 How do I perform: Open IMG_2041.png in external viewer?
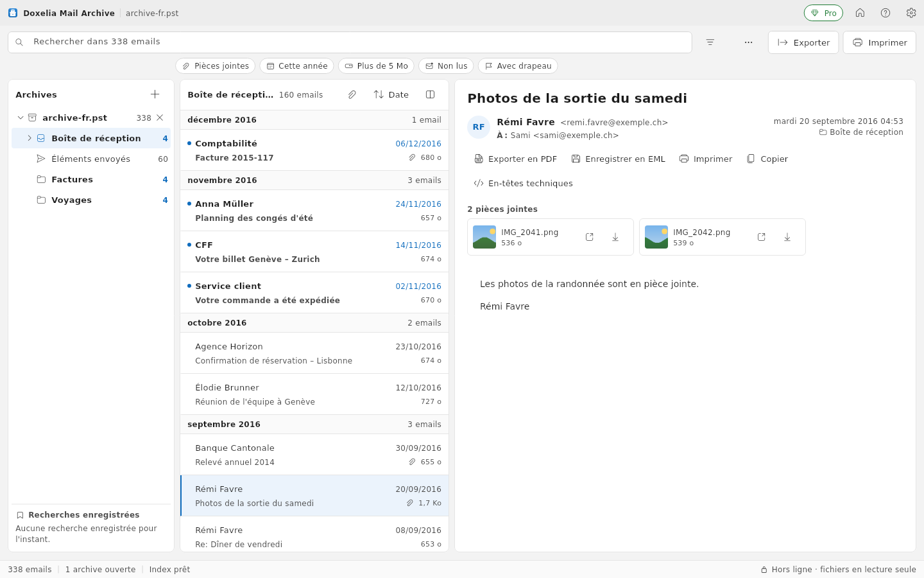pos(590,237)
